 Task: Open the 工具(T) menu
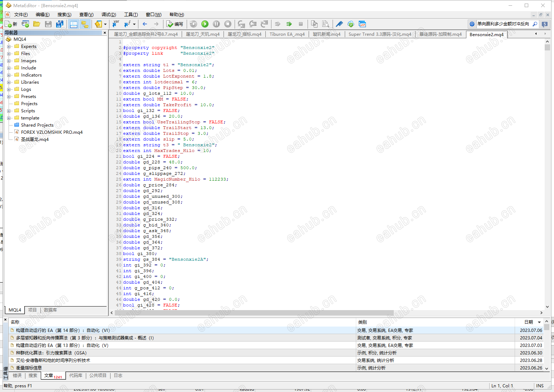tap(131, 15)
